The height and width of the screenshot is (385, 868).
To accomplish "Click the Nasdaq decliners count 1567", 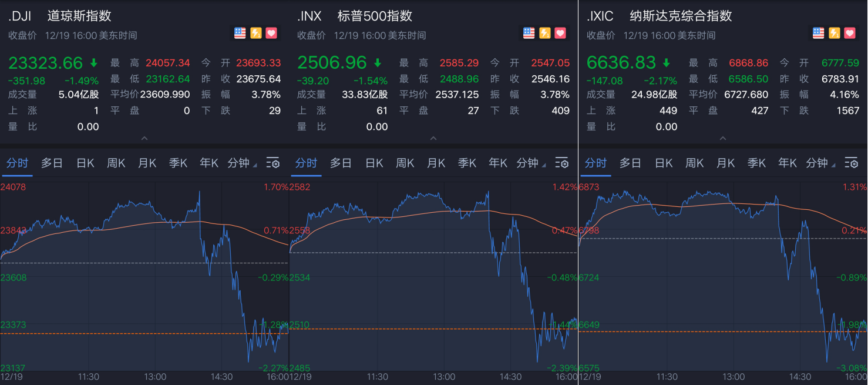I will [x=848, y=111].
